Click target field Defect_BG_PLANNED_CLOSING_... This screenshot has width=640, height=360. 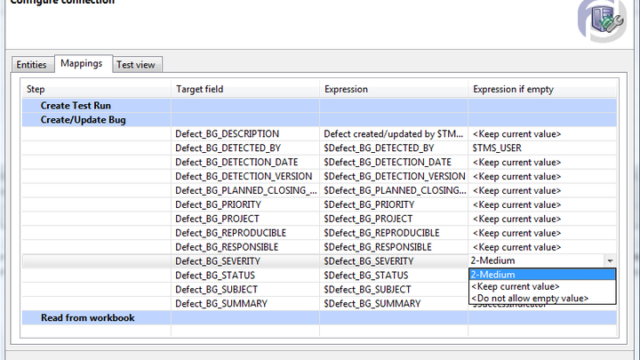(246, 190)
